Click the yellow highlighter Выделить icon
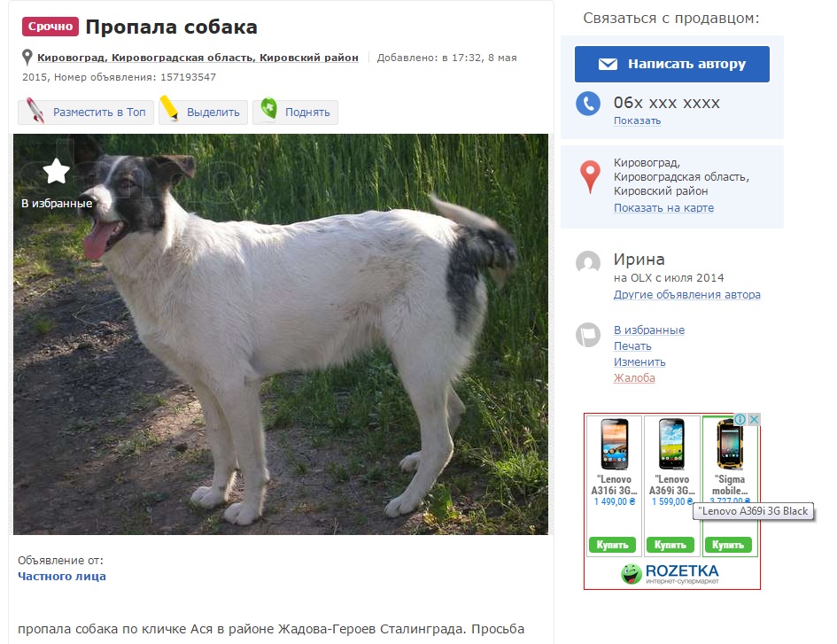This screenshot has height=644, width=837. click(x=169, y=108)
